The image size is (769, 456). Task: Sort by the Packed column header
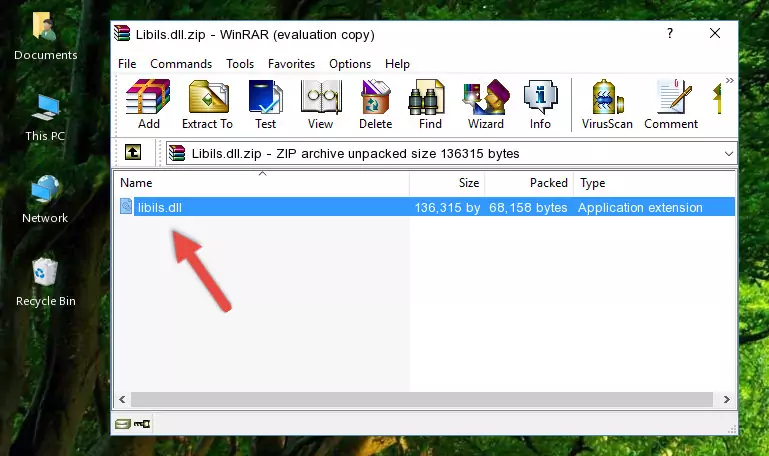529,183
